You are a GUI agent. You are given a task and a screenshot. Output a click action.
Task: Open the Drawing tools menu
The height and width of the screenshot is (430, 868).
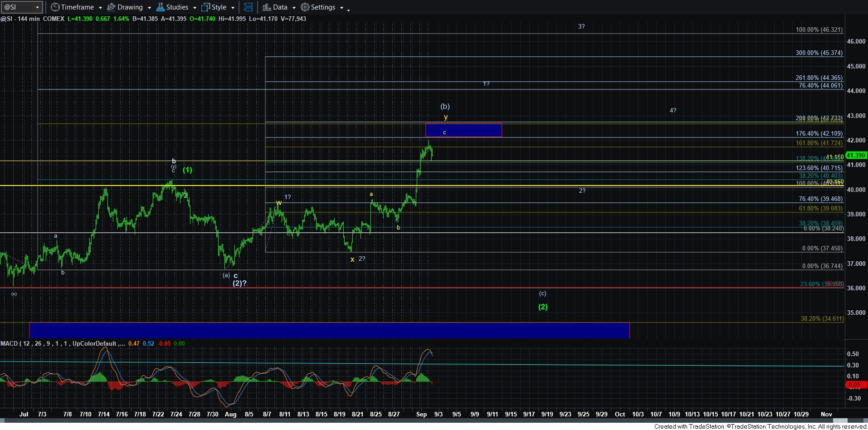(125, 7)
